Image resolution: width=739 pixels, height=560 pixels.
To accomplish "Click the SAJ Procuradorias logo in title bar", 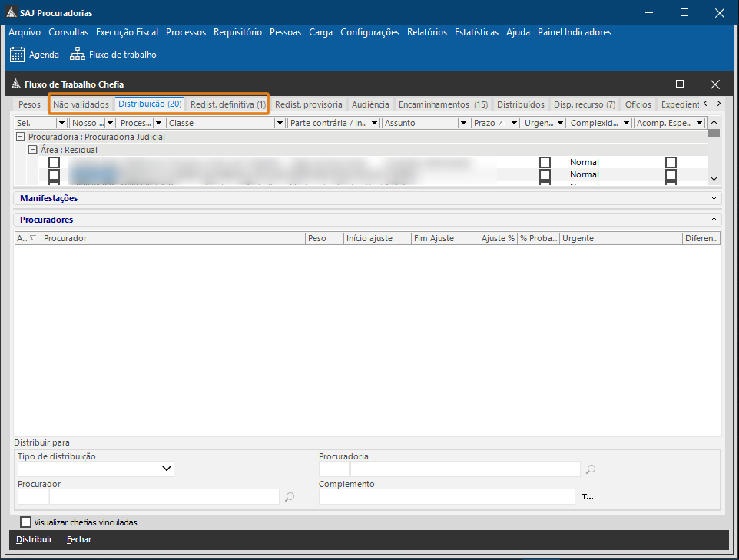I will point(11,12).
